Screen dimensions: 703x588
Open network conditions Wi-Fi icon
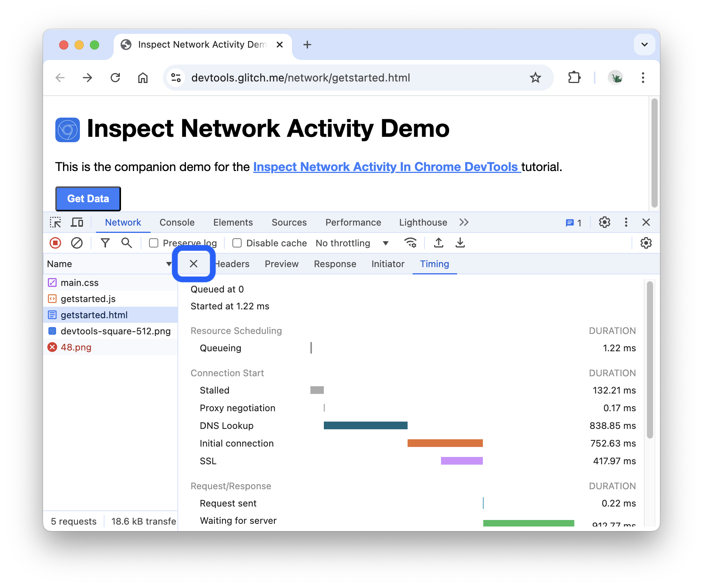pos(410,243)
